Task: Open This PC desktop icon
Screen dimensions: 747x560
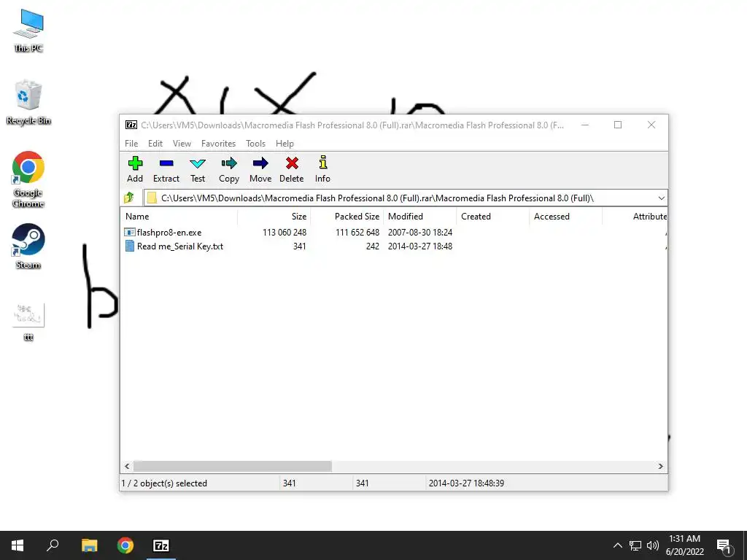Action: (28, 30)
